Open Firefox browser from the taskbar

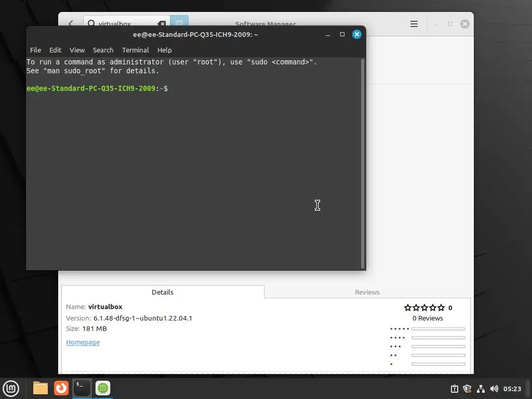(x=61, y=388)
